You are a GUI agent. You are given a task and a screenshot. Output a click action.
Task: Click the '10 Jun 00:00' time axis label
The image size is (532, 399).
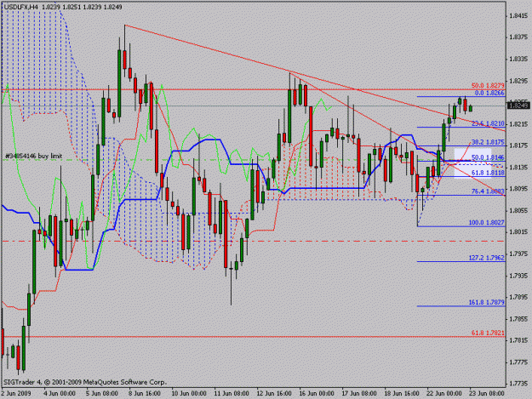(x=189, y=394)
